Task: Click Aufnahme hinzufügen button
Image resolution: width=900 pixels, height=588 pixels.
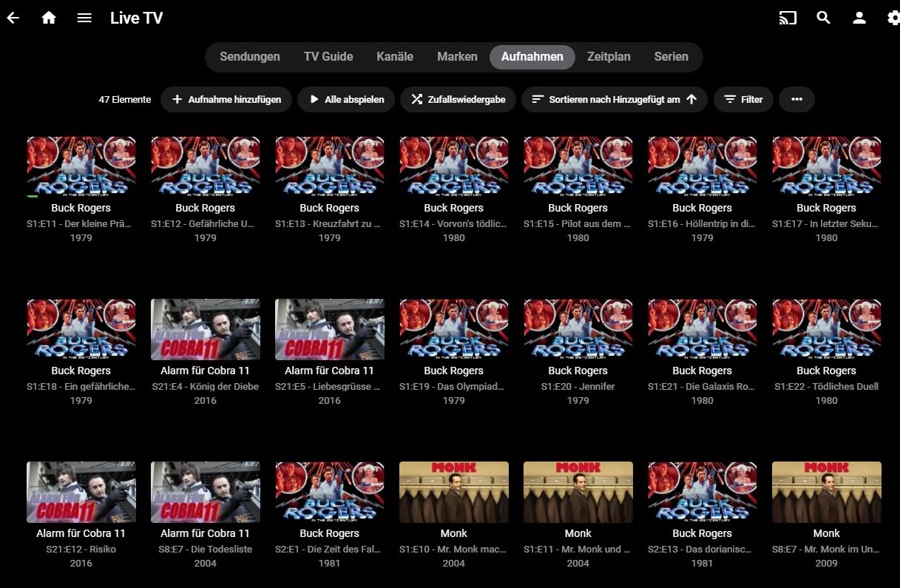Action: (x=226, y=99)
